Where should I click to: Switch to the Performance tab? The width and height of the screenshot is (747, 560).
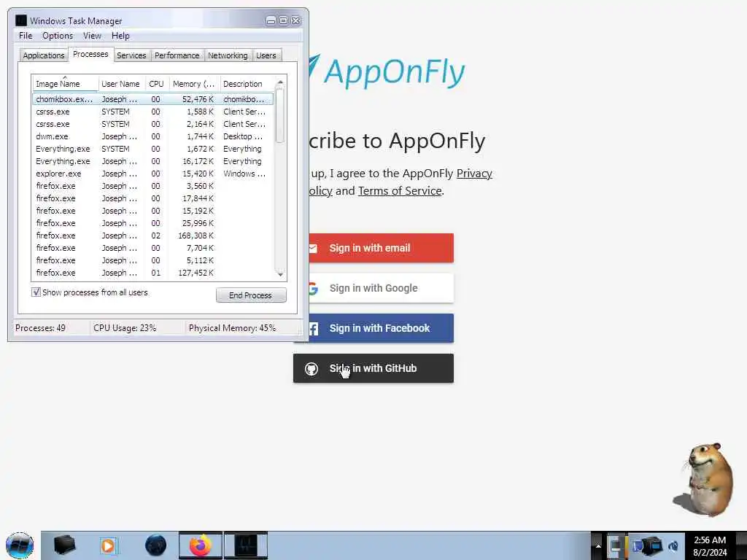click(x=177, y=55)
